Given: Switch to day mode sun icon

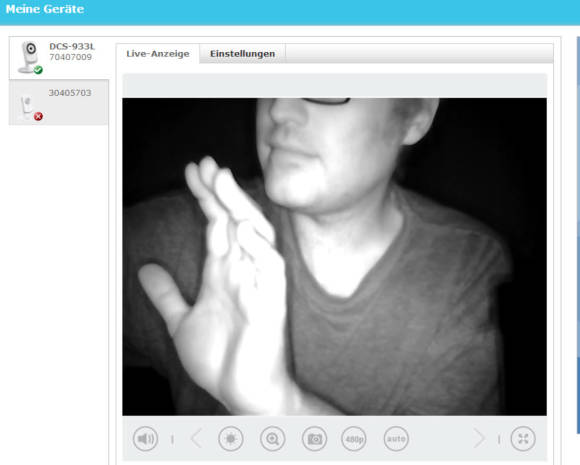Looking at the screenshot, I should (x=230, y=439).
